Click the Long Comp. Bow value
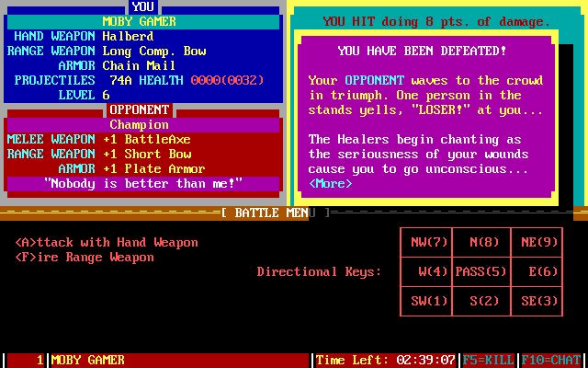588x368 pixels. point(154,52)
